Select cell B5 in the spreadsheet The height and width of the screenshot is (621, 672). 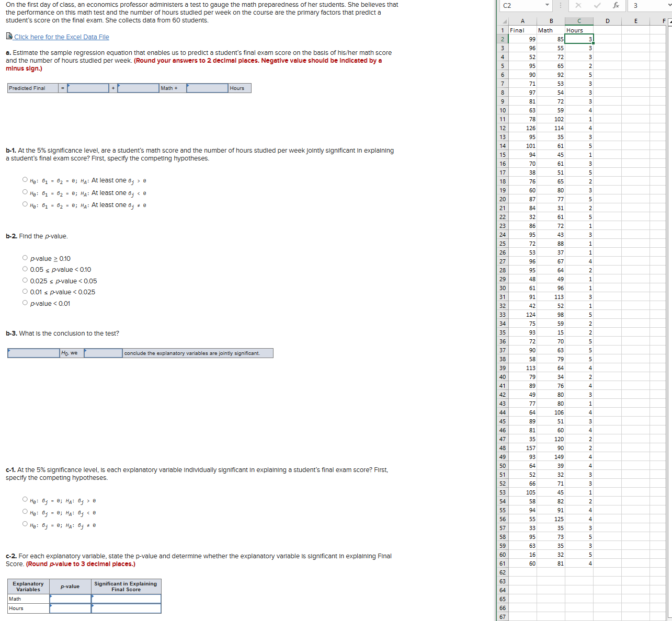550,65
